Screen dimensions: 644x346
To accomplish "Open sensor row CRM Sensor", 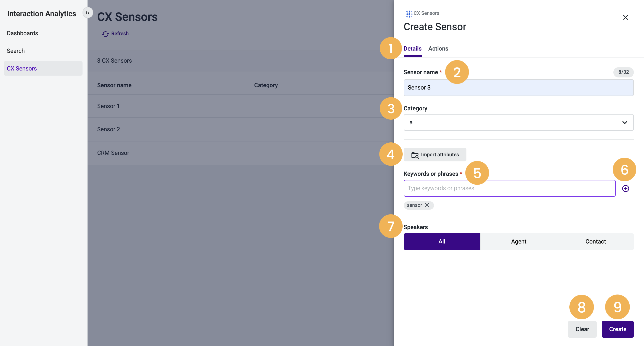I will click(113, 153).
